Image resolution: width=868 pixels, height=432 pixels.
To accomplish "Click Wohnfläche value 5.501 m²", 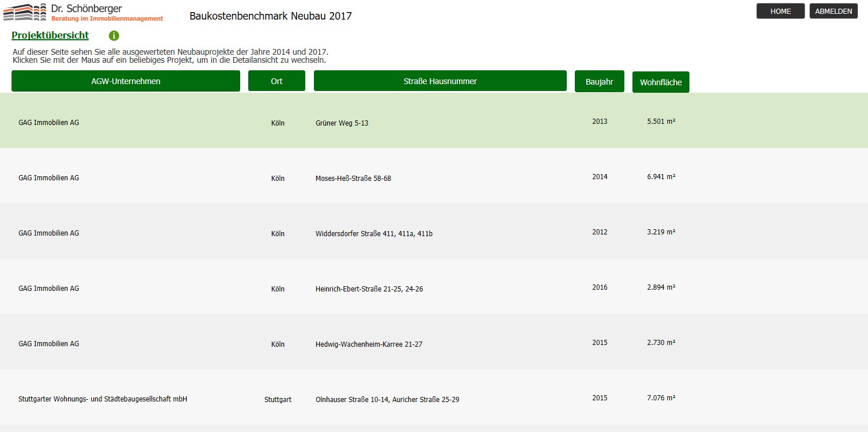I will click(661, 122).
